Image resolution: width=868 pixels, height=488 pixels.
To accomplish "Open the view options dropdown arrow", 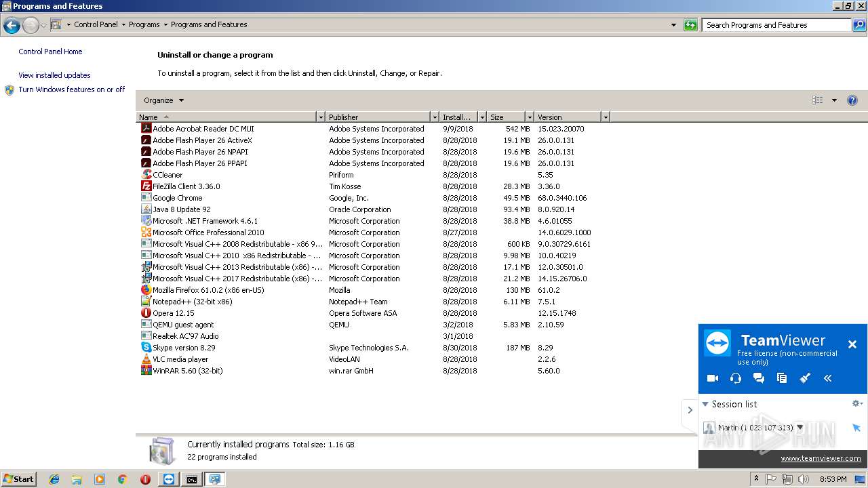I will pyautogui.click(x=834, y=100).
